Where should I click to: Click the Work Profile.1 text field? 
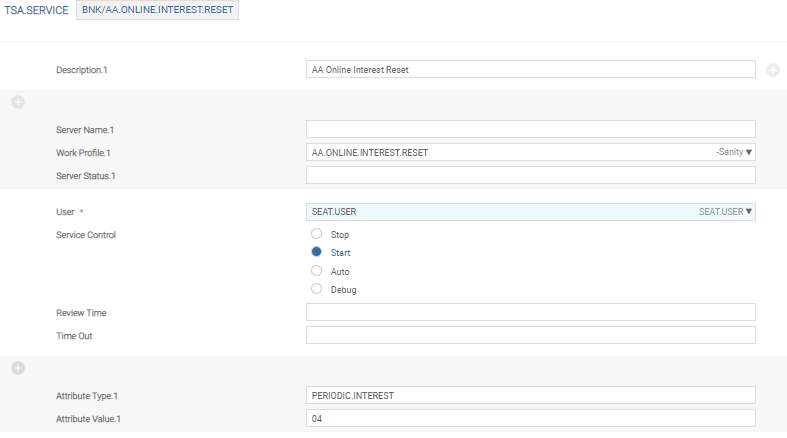tap(500, 152)
